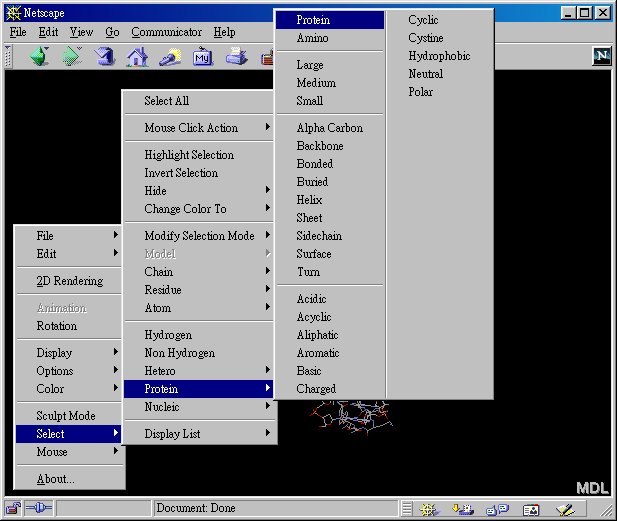Select Hydrophobic option
This screenshot has height=521, width=617.
440,56
